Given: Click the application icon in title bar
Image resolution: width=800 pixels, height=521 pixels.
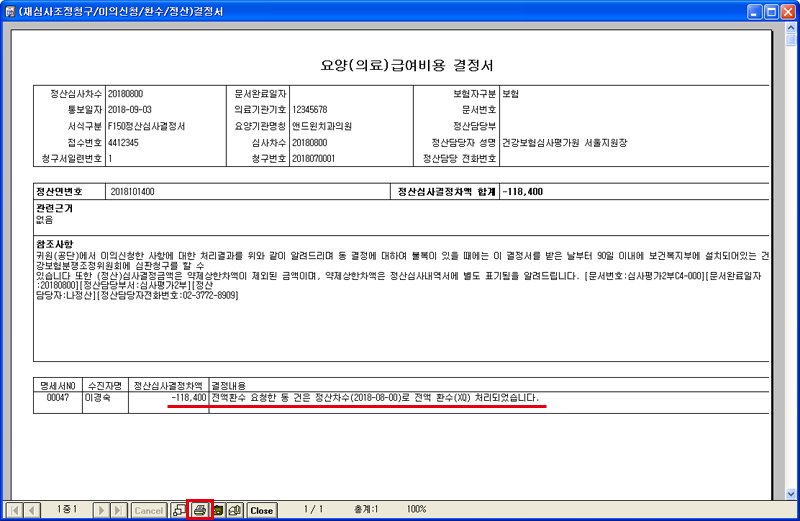Looking at the screenshot, I should [x=10, y=11].
